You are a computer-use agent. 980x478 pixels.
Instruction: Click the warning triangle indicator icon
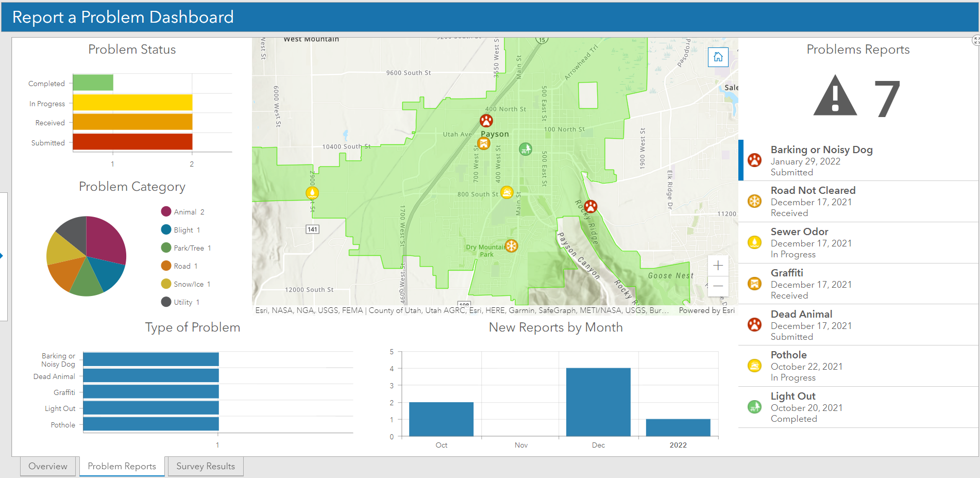click(835, 95)
